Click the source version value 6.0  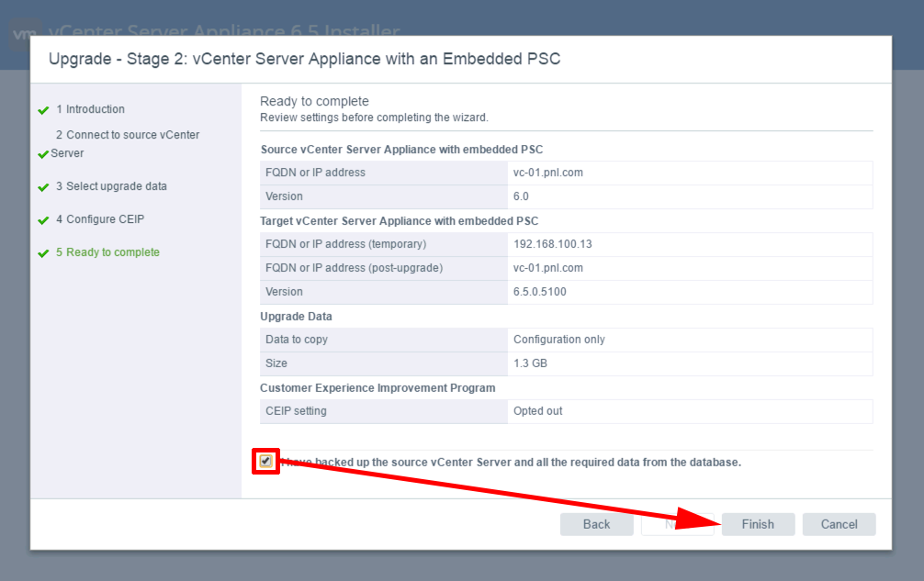(521, 196)
